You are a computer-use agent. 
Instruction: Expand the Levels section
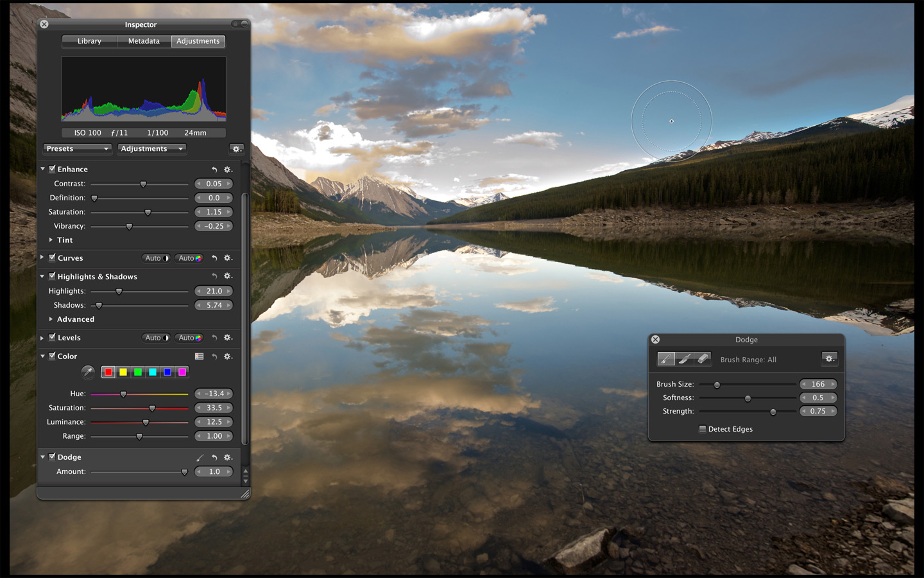click(x=42, y=337)
